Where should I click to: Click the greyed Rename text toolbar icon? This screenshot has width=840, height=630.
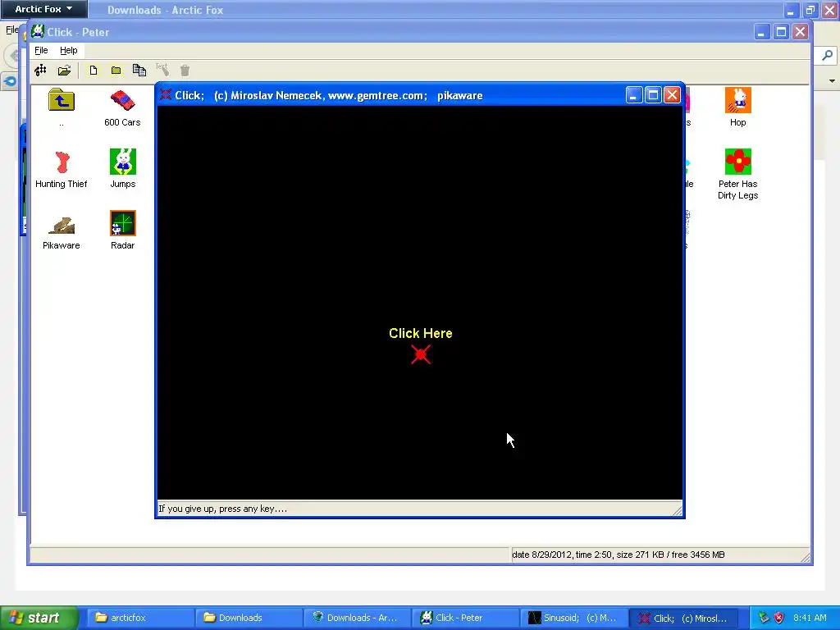pyautogui.click(x=162, y=70)
